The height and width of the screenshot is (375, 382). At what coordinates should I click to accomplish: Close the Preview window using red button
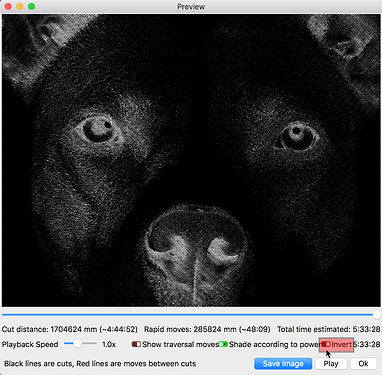8,6
